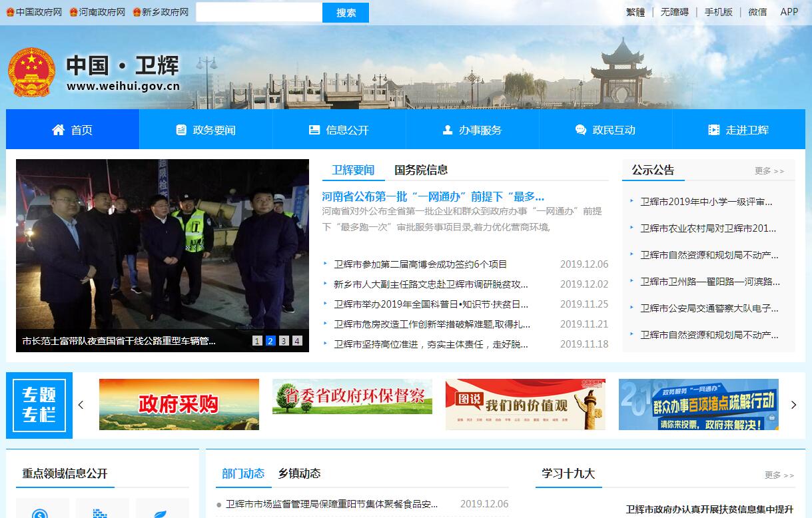Click the emblem icon beside 中国政府网

tap(10, 12)
